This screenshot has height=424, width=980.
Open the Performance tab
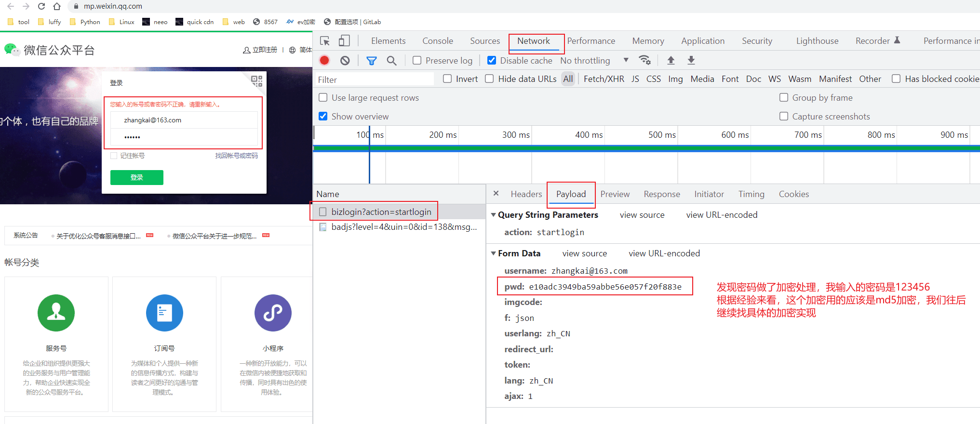(591, 41)
